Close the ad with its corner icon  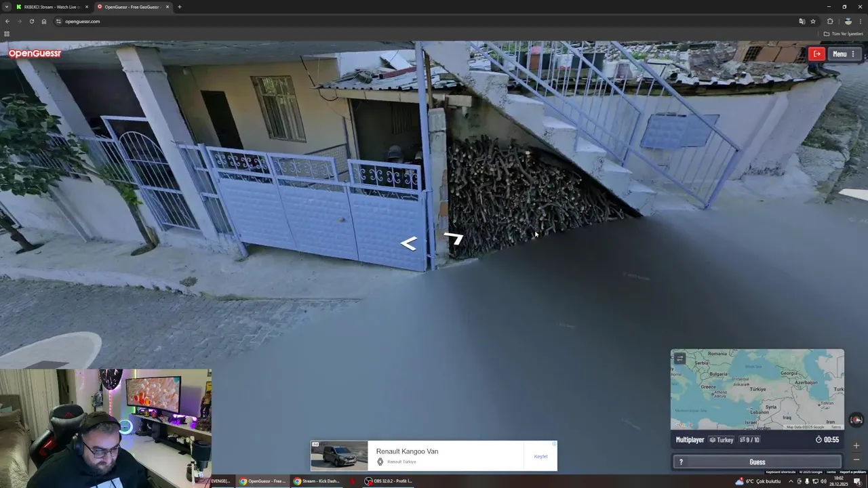coord(554,445)
